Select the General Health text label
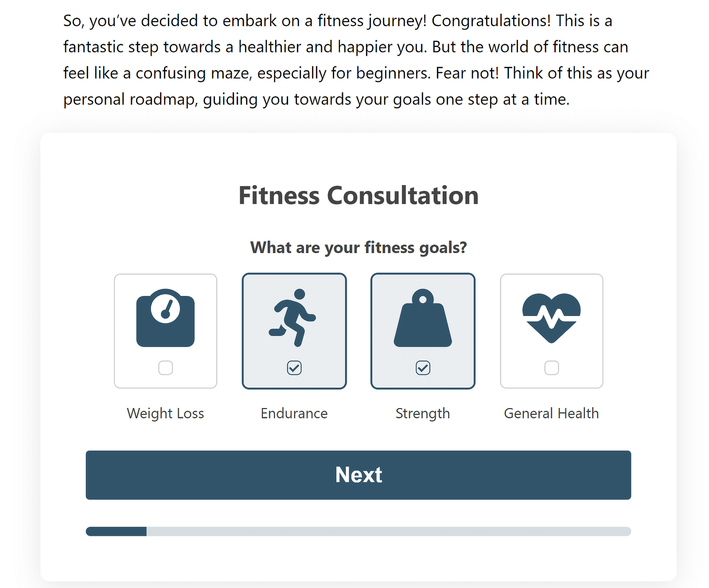 pos(551,413)
